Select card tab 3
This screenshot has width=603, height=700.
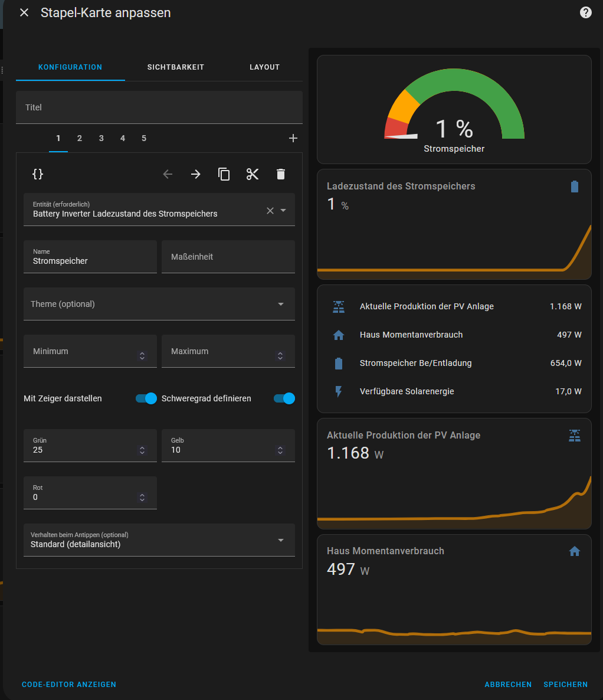coord(101,138)
